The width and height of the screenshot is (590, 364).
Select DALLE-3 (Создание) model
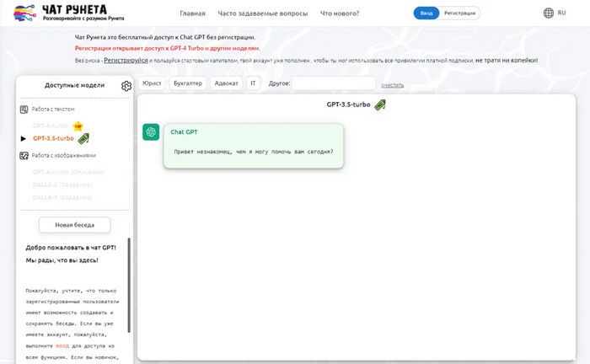[x=62, y=197]
